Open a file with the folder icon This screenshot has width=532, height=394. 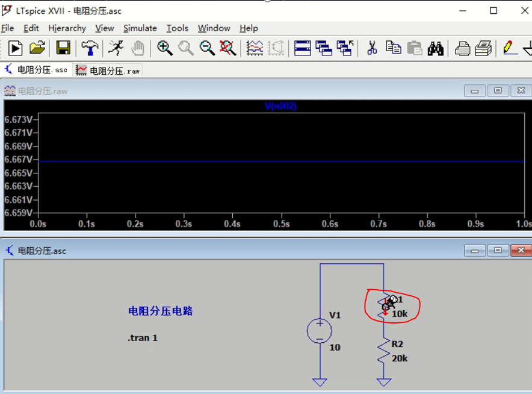click(x=37, y=48)
